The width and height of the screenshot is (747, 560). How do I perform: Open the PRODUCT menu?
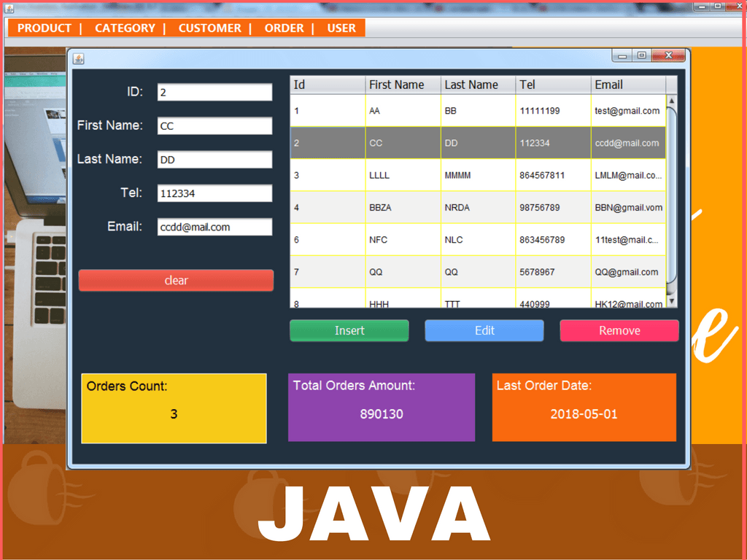(44, 28)
